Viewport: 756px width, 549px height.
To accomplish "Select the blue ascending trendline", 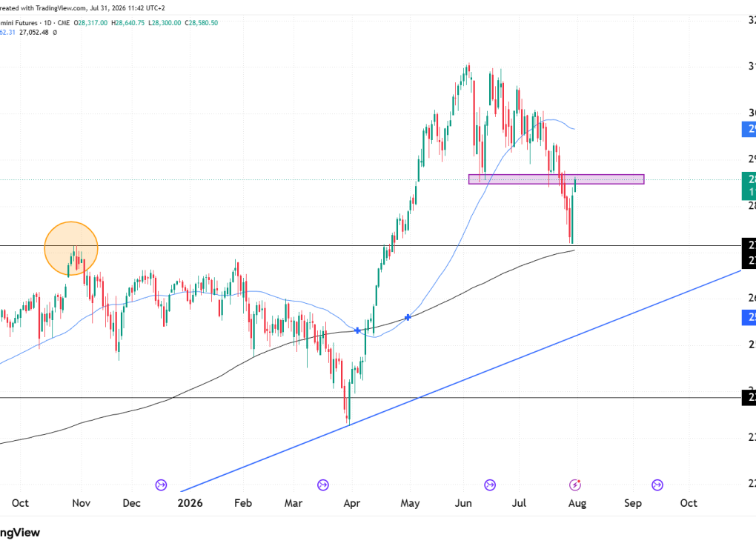I will pyautogui.click(x=460, y=382).
